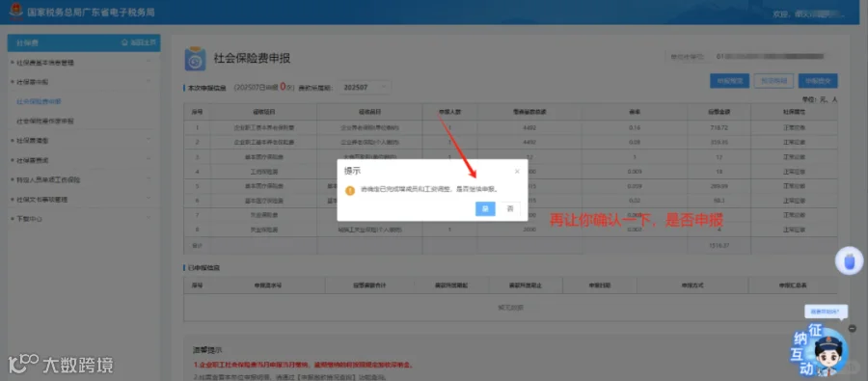
Task: Click the speech bubble above the 征纳互动 mascot
Action: click(x=825, y=312)
